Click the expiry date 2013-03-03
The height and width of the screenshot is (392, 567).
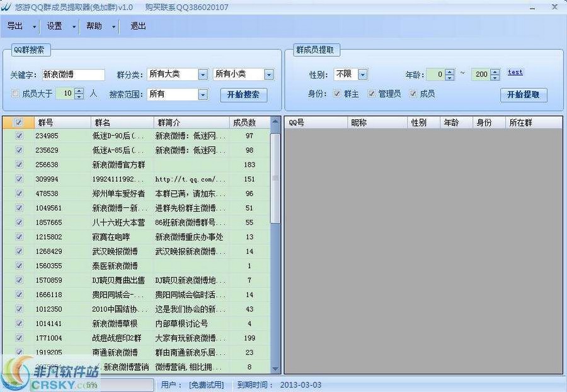(301, 385)
